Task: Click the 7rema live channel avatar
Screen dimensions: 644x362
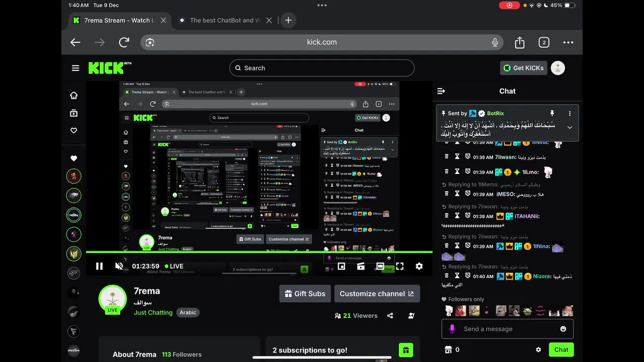Action: [x=113, y=300]
